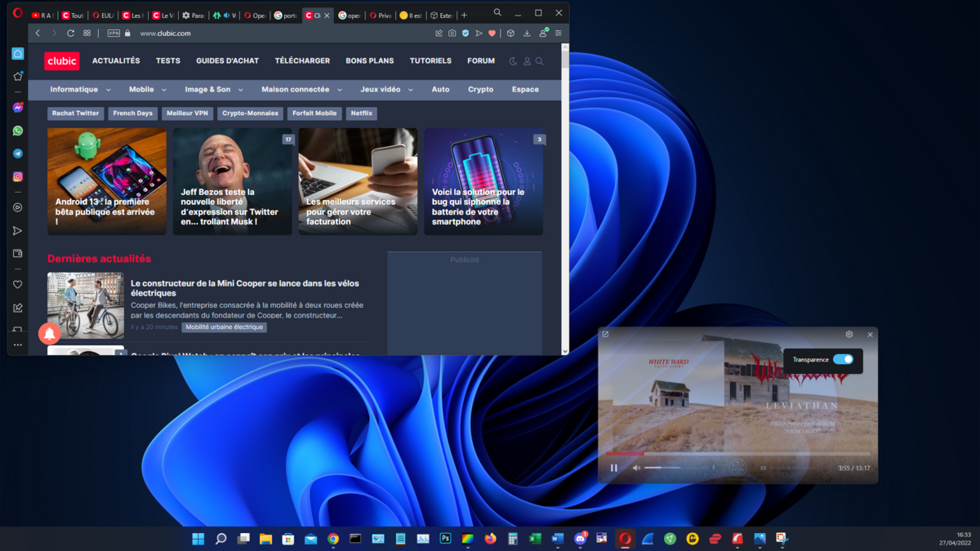
Task: Toggle the Transparence switch off
Action: [x=844, y=359]
